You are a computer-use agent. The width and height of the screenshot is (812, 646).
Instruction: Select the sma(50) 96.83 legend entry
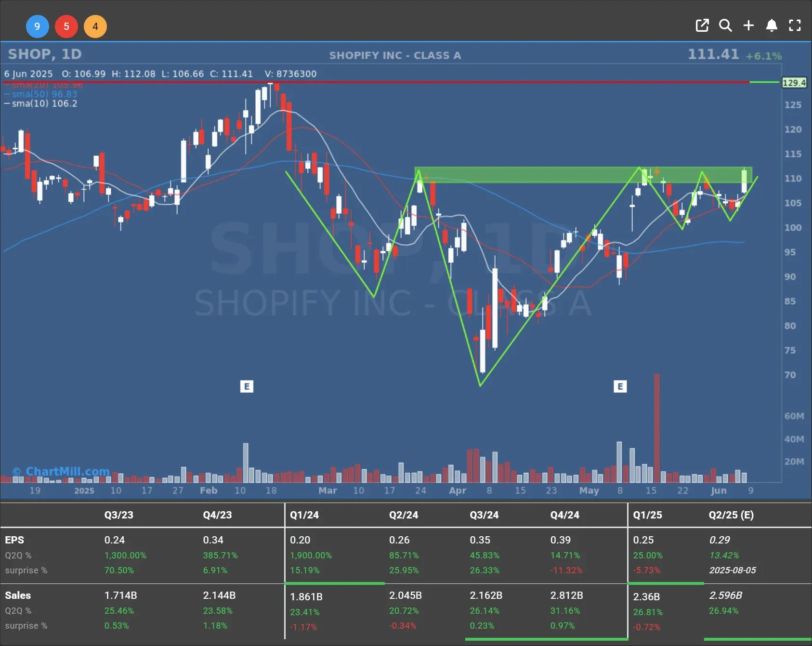pyautogui.click(x=41, y=94)
